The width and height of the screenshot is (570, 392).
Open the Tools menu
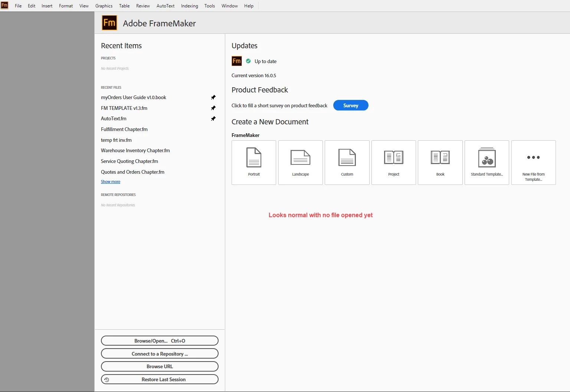210,6
